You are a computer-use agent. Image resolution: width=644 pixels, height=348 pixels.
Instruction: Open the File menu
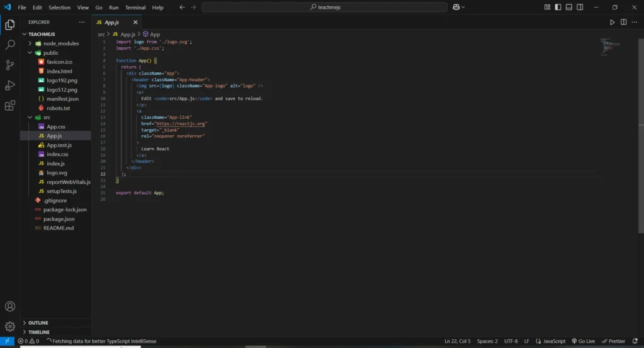22,8
